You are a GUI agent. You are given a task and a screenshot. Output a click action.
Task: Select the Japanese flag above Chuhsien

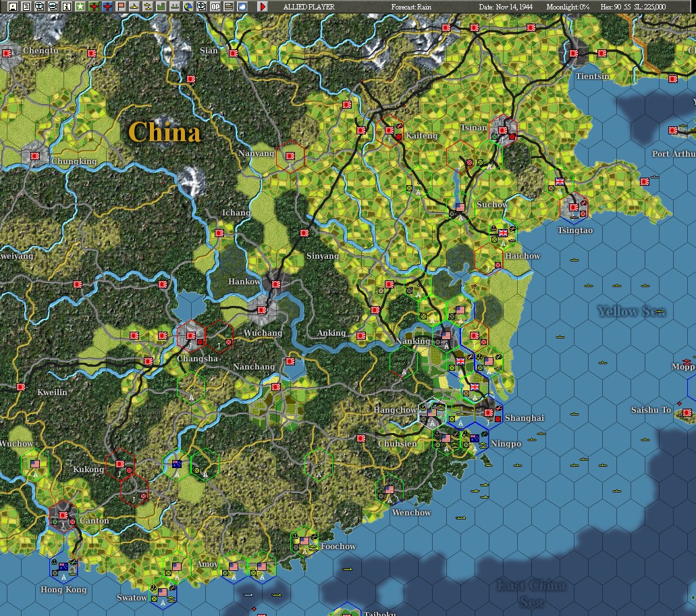tap(361, 439)
